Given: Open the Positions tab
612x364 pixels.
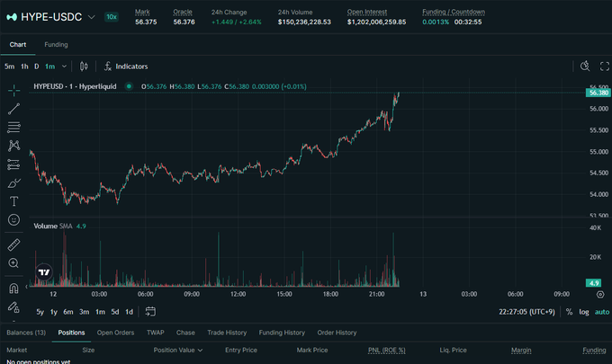Looking at the screenshot, I should (x=71, y=333).
